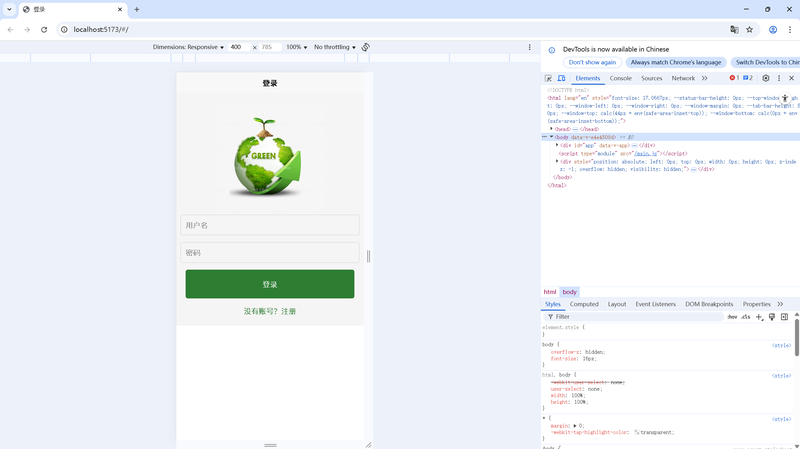Switch to the Console tab
800x449 pixels.
(x=620, y=78)
